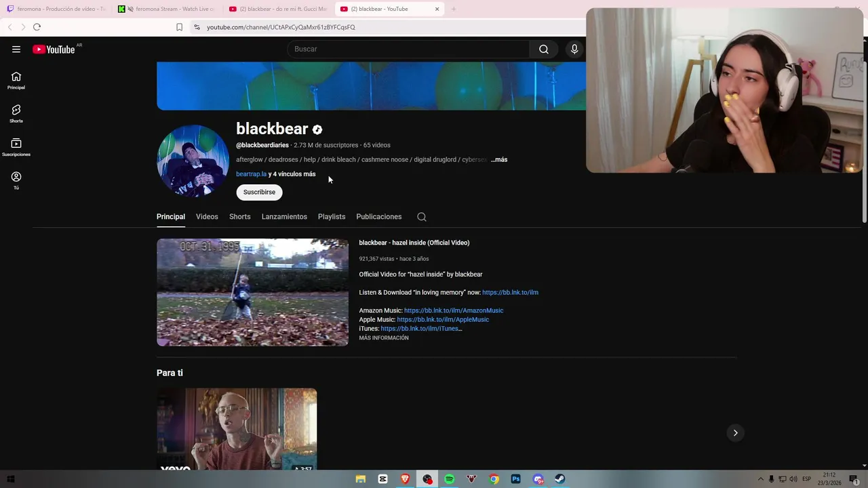868x488 pixels.
Task: Click the Buscar search field
Action: click(x=408, y=49)
